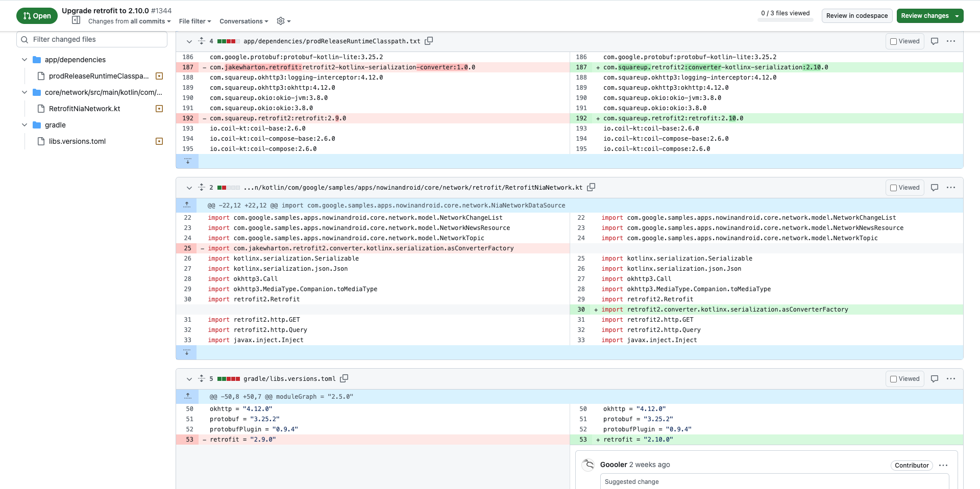Image resolution: width=980 pixels, height=489 pixels.
Task: Open more options for libs.versions.toml
Action: [951, 379]
